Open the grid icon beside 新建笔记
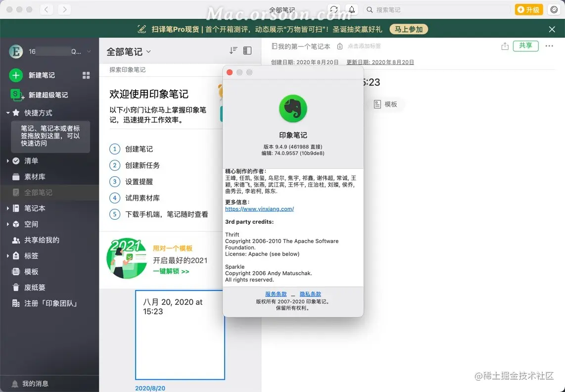The width and height of the screenshot is (565, 392). pyautogui.click(x=86, y=75)
